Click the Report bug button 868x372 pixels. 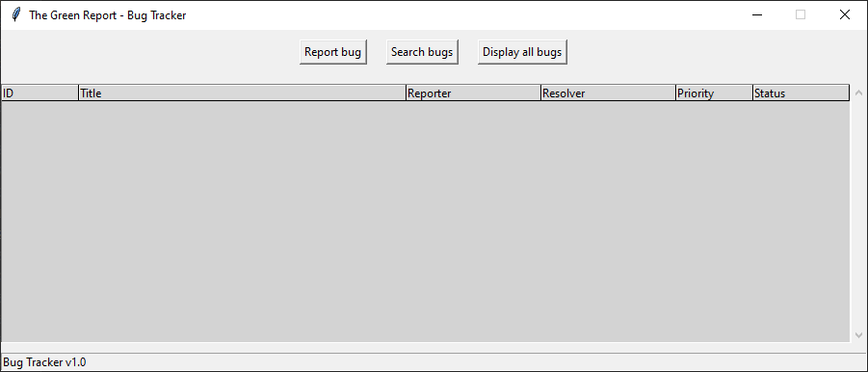pyautogui.click(x=332, y=52)
